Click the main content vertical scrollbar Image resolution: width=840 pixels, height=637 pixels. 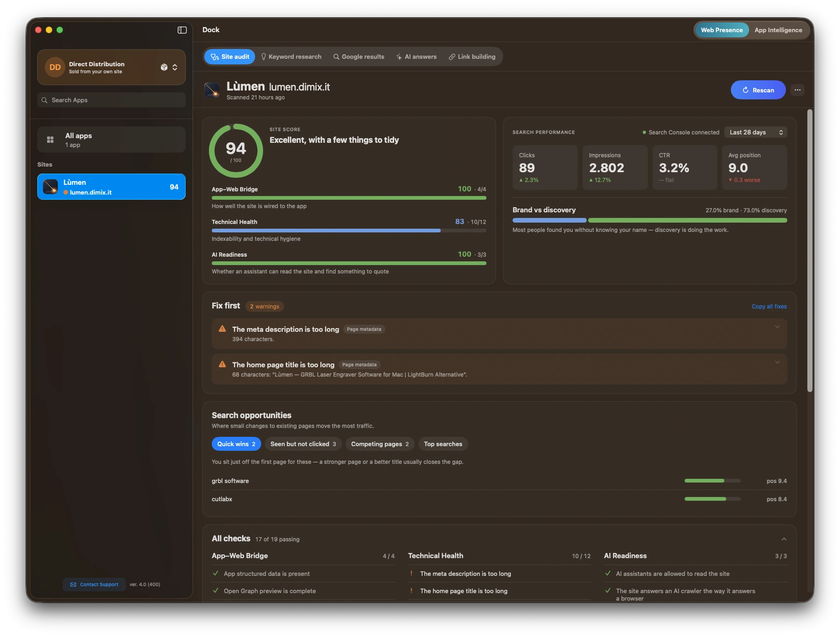point(810,251)
